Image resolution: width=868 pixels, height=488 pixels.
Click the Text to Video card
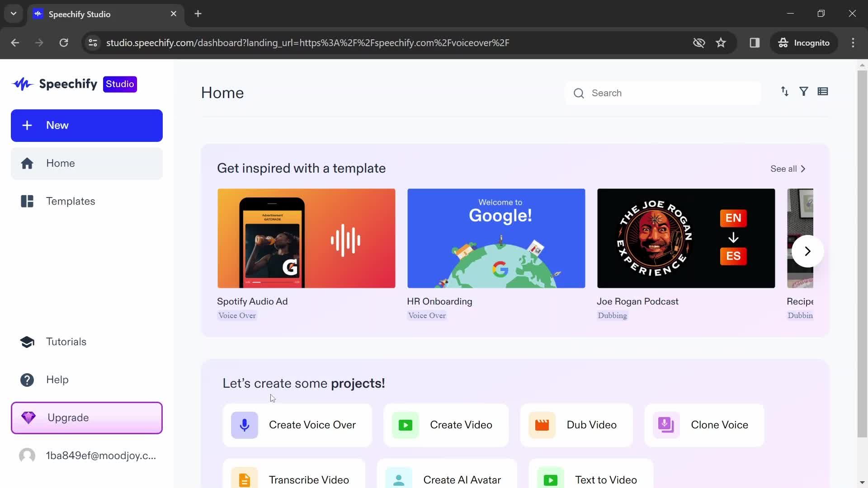coord(591,474)
